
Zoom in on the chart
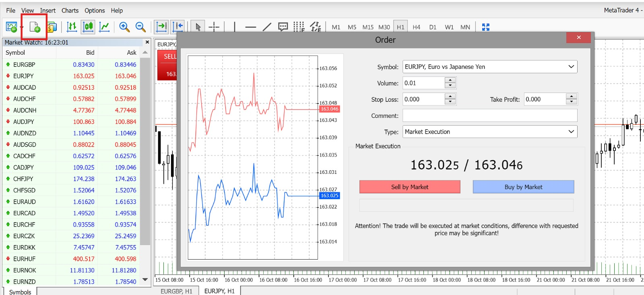124,27
